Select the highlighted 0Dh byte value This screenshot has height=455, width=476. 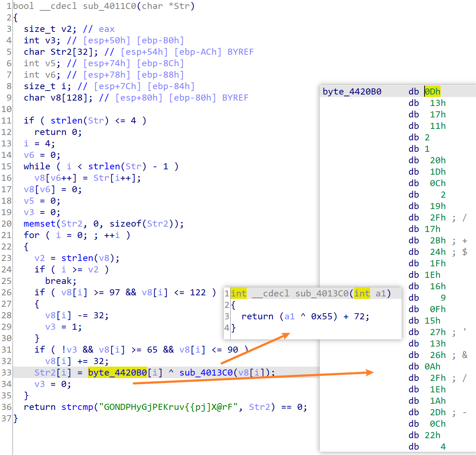[x=432, y=91]
